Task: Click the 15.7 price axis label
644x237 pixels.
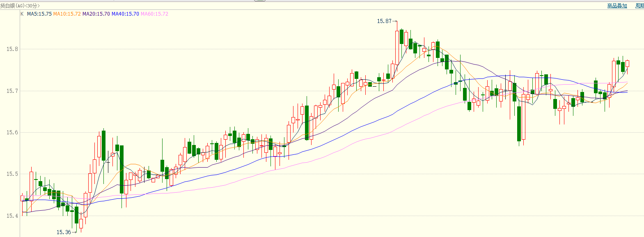Action: point(12,91)
